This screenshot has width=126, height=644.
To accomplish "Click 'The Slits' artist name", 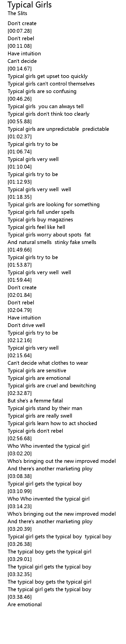I will (x=17, y=13).
